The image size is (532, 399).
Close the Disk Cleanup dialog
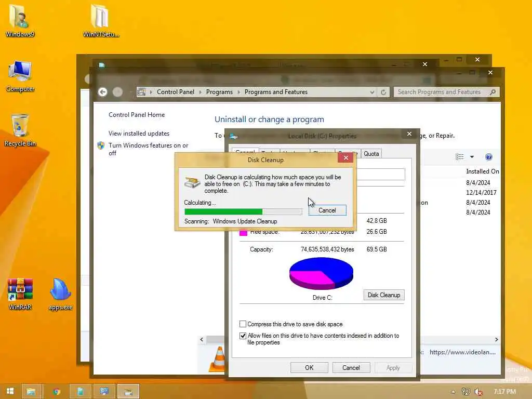point(345,158)
